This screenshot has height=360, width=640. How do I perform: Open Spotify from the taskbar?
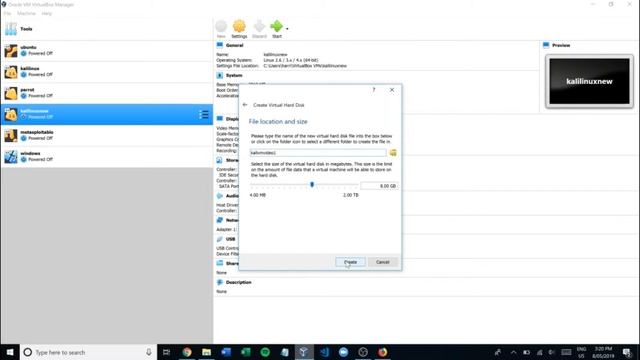click(x=265, y=352)
